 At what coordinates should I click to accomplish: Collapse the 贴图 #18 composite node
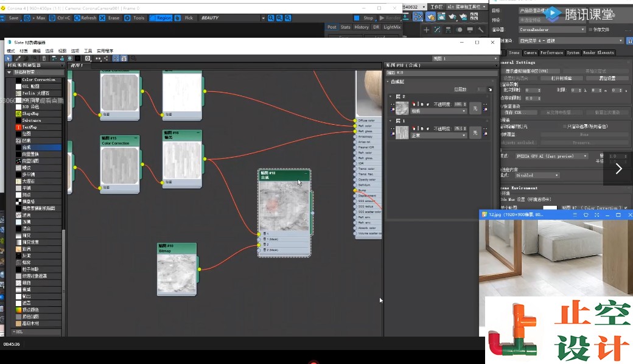pyautogui.click(x=306, y=173)
